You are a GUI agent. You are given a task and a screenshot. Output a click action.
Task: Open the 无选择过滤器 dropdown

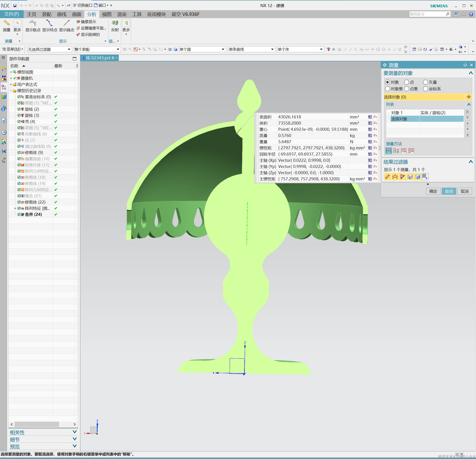point(50,49)
